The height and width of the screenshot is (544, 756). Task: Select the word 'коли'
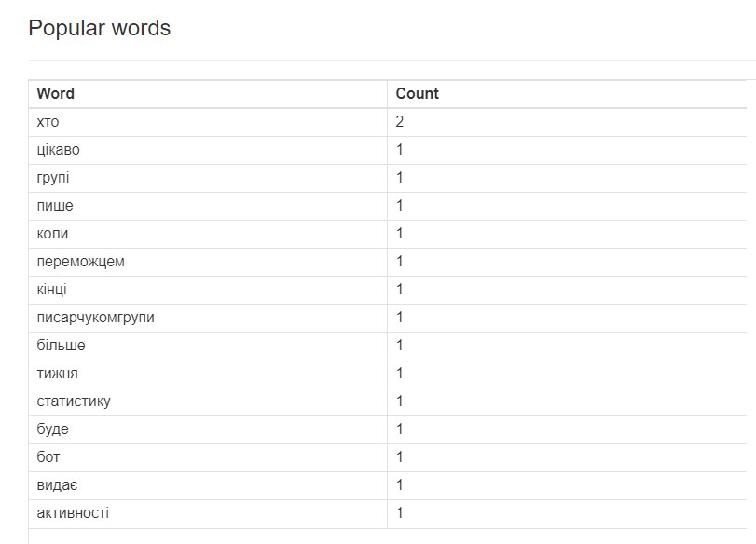point(52,234)
